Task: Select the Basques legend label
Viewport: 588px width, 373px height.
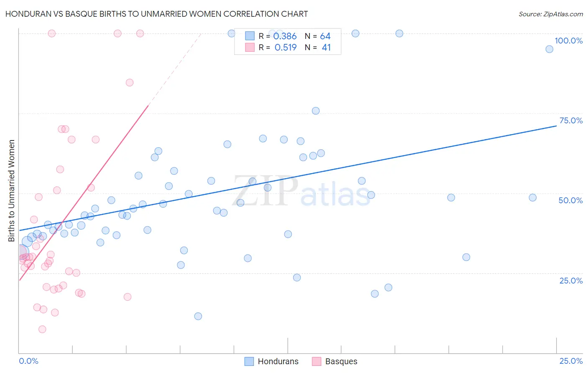Action: click(341, 361)
